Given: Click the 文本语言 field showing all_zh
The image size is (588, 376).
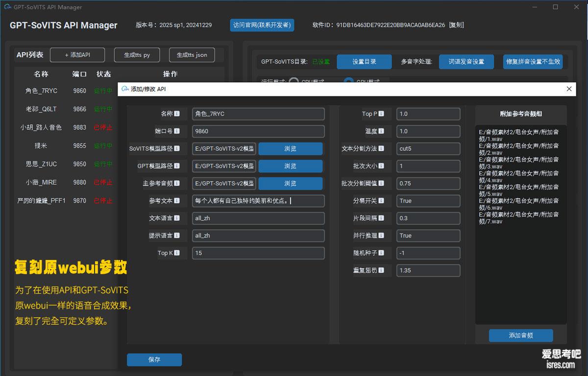Looking at the screenshot, I should click(258, 218).
